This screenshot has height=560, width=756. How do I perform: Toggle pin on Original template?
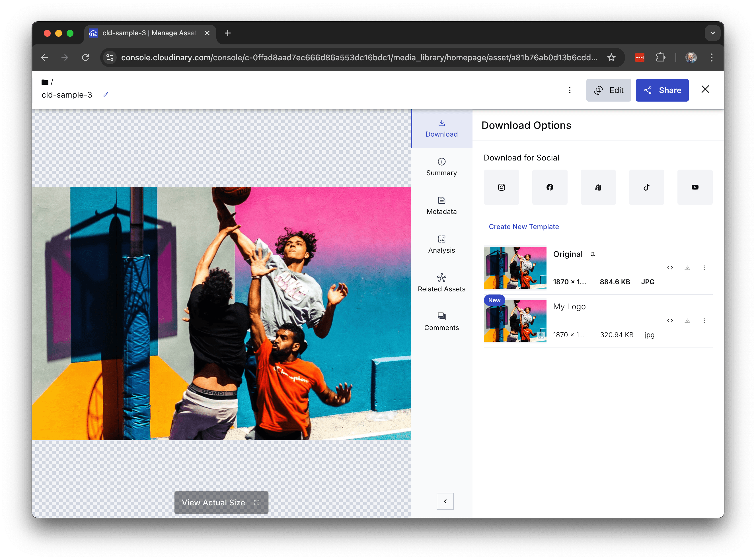point(593,255)
